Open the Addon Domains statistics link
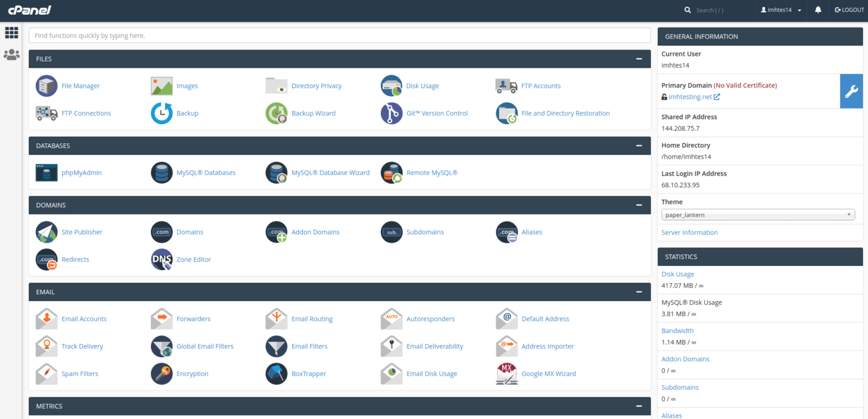Viewport: 868px width, 419px height. pyautogui.click(x=685, y=359)
